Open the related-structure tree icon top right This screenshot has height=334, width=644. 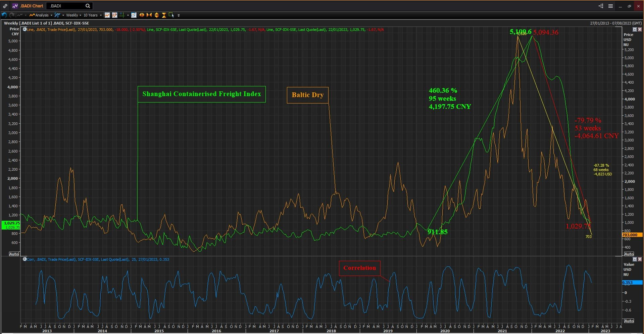601,6
